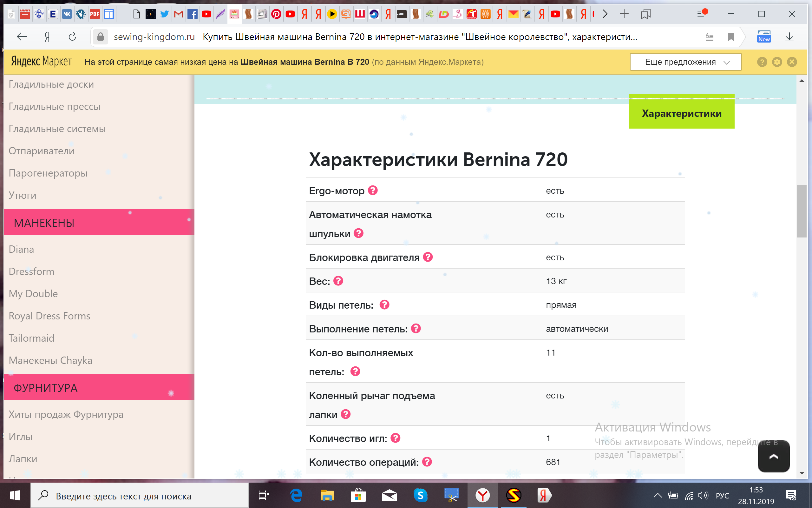Open Skype from taskbar
Screen dimensions: 812x508
tap(420, 495)
